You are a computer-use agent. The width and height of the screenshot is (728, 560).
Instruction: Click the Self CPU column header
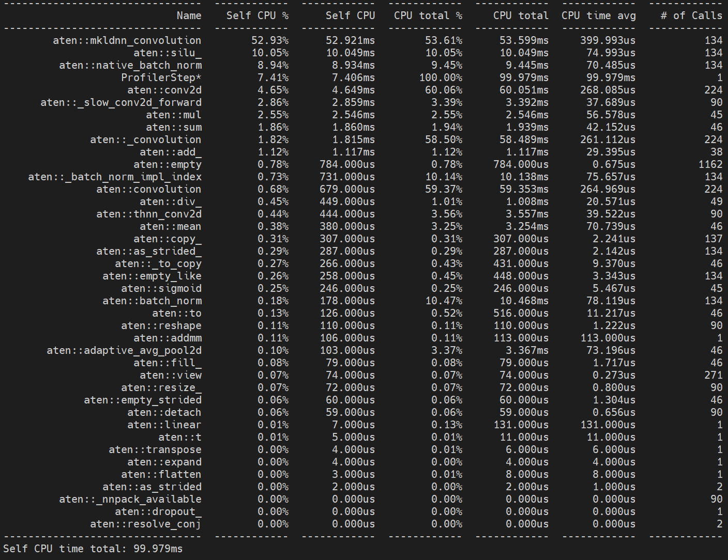[x=351, y=15]
